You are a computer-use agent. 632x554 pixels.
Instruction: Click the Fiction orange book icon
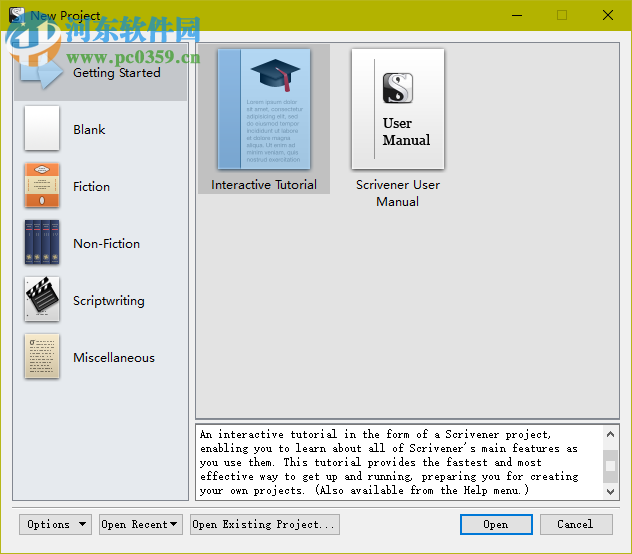pyautogui.click(x=42, y=185)
